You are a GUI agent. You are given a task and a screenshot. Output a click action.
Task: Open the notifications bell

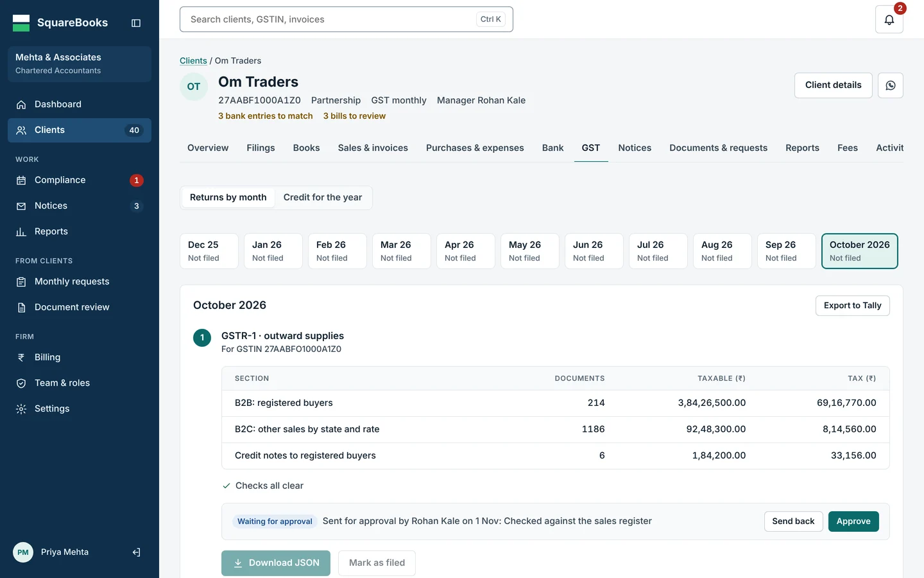[889, 19]
